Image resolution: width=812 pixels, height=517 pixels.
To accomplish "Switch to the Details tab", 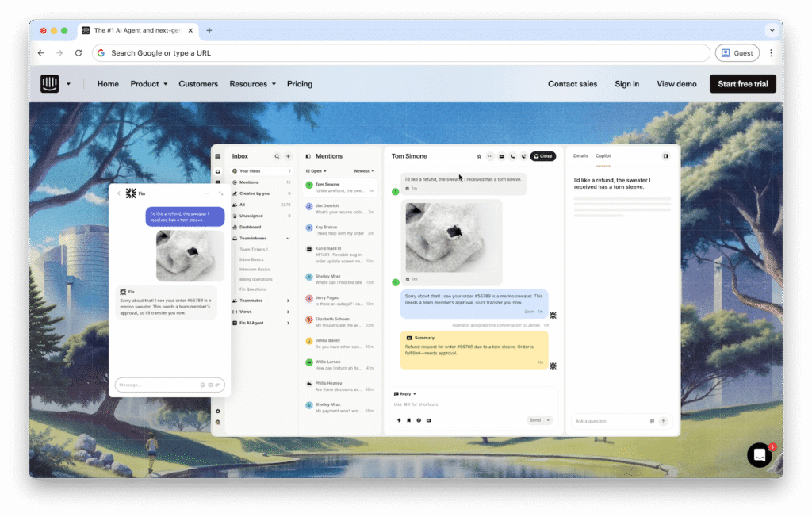I will (x=580, y=156).
